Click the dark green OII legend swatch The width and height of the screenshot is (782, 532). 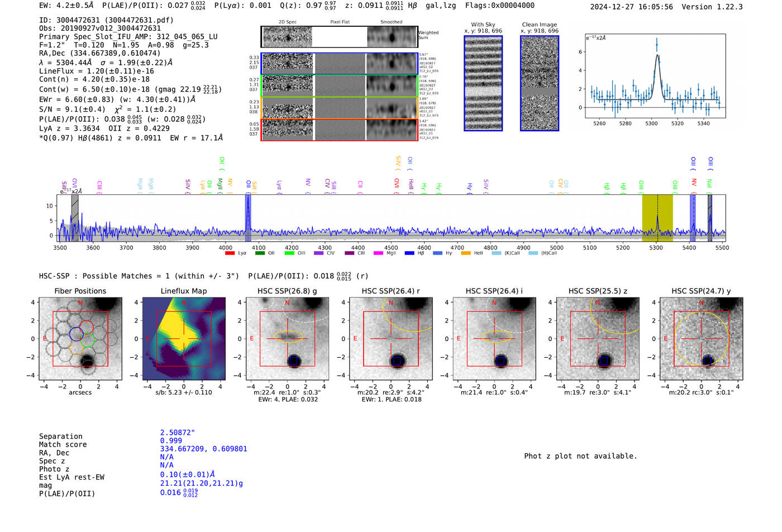260,253
